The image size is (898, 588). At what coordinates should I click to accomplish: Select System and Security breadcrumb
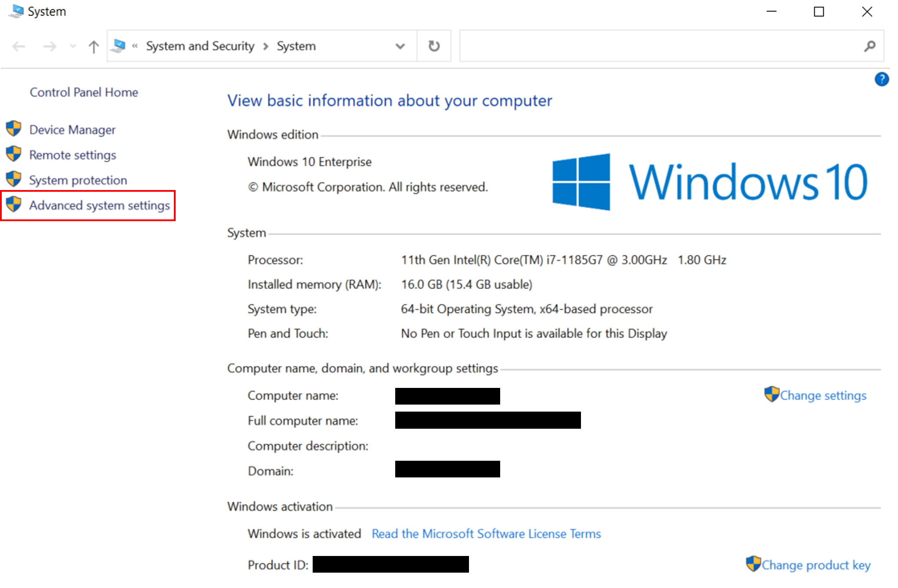tap(200, 46)
